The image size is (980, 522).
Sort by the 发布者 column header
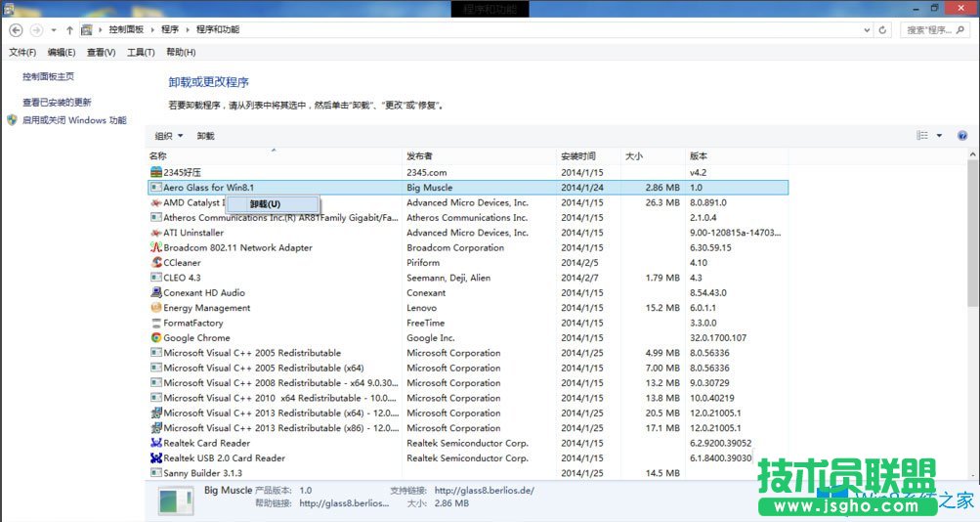click(x=479, y=155)
